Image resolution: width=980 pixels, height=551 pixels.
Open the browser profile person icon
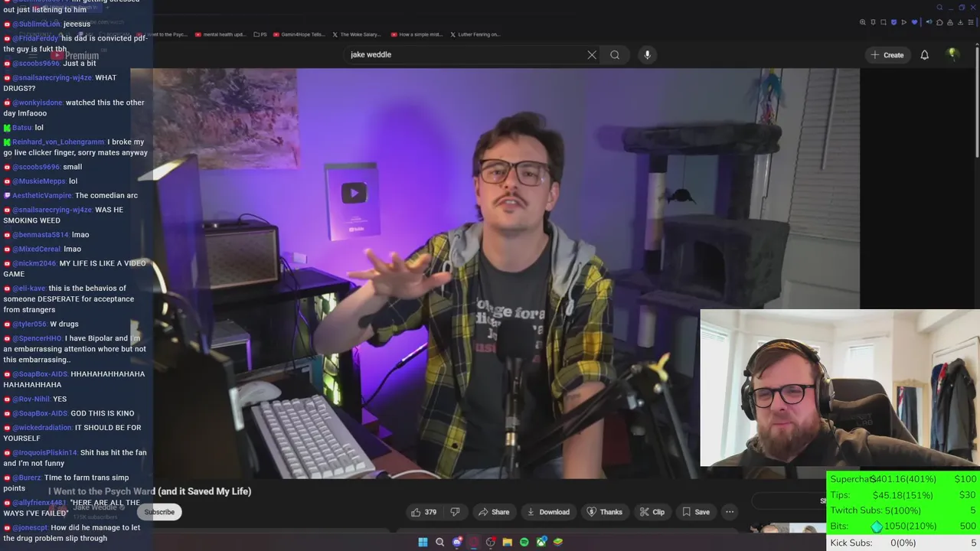tap(950, 22)
